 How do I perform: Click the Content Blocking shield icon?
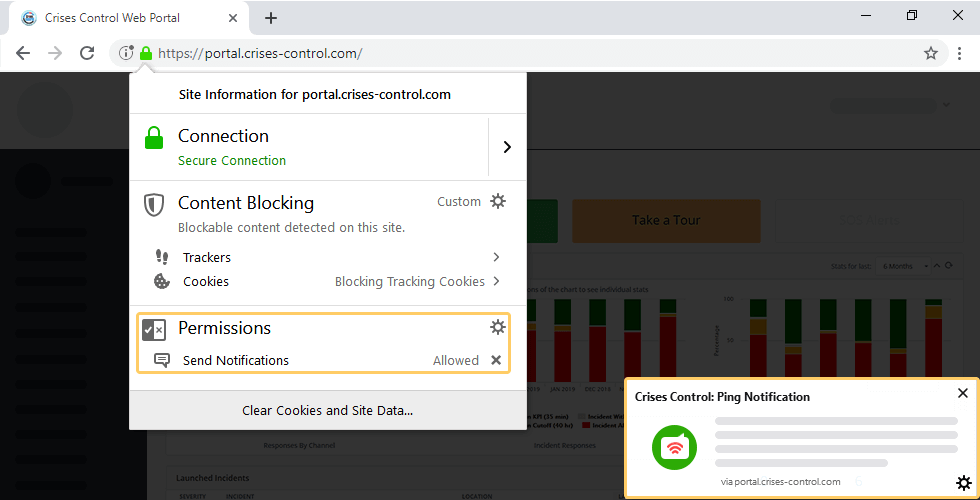click(x=154, y=204)
